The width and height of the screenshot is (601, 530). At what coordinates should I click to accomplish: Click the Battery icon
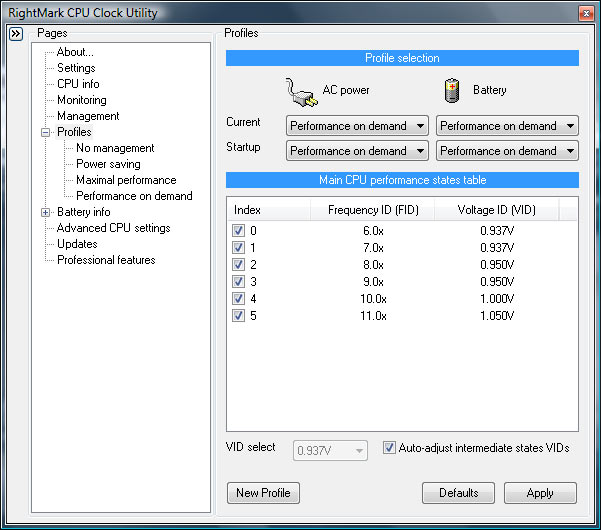point(452,90)
